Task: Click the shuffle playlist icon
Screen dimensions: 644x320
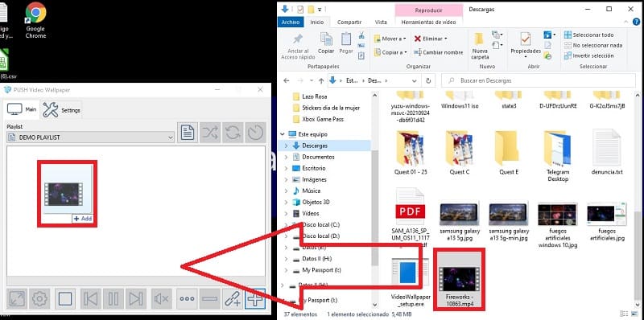Action: (210, 133)
